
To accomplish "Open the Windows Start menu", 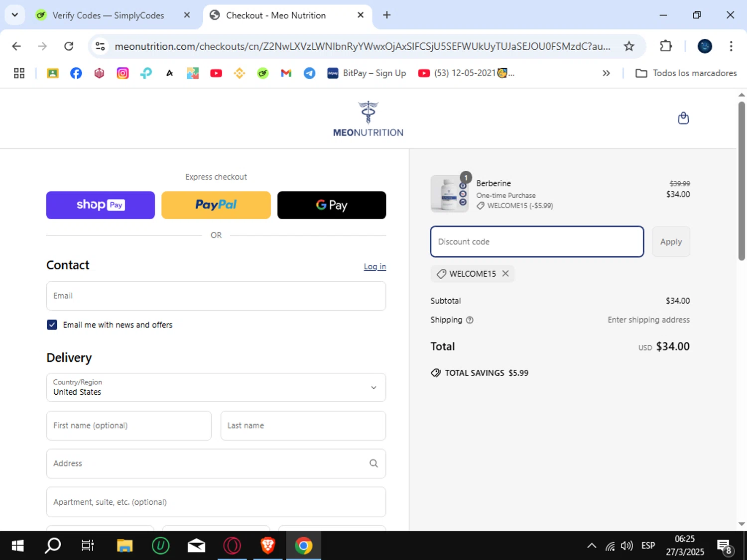I will (17, 546).
